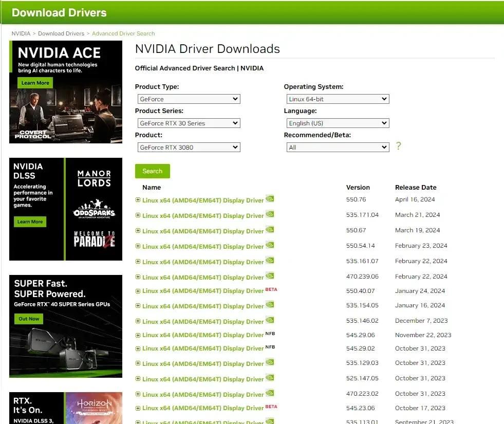Click NVIDIA badge icon on 470.239.06 driver row
504x424 pixels.
(x=270, y=276)
